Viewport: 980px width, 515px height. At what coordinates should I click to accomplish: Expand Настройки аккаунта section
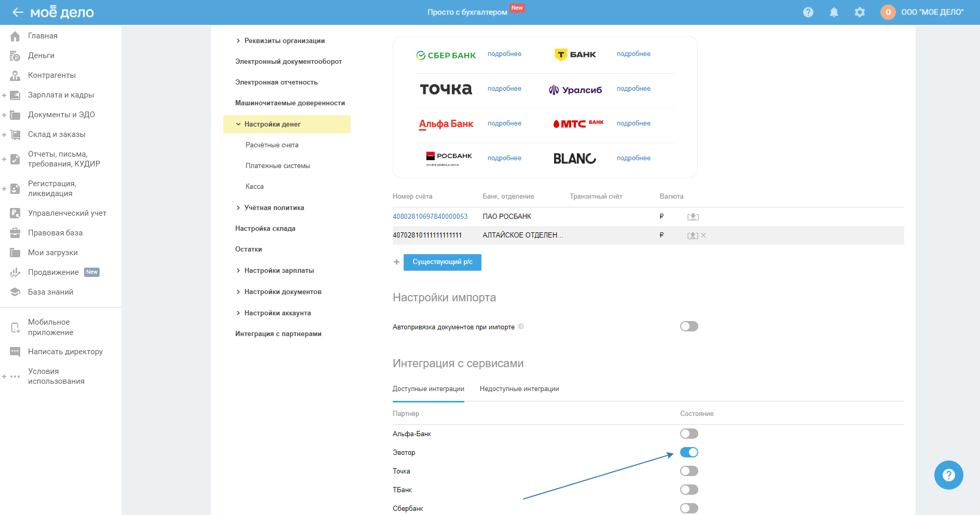(x=238, y=313)
